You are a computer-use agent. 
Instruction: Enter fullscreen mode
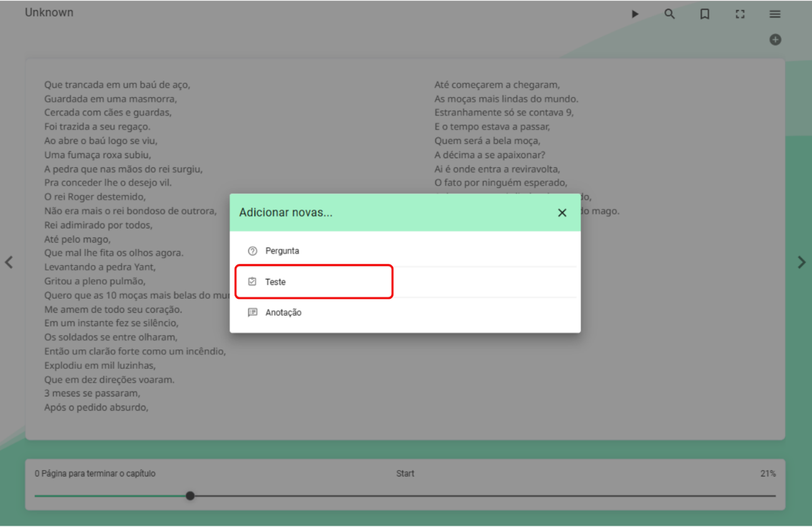[x=740, y=14]
